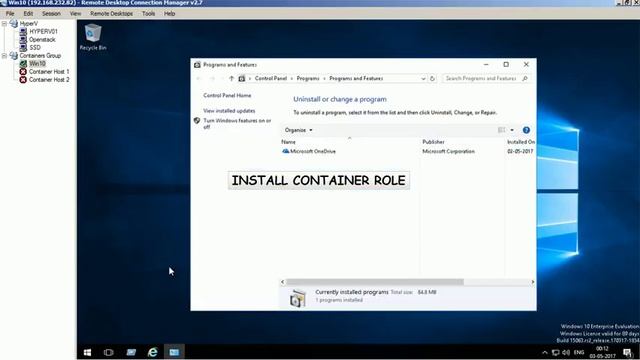Open the Help menu
This screenshot has height=360, width=640.
point(169,13)
